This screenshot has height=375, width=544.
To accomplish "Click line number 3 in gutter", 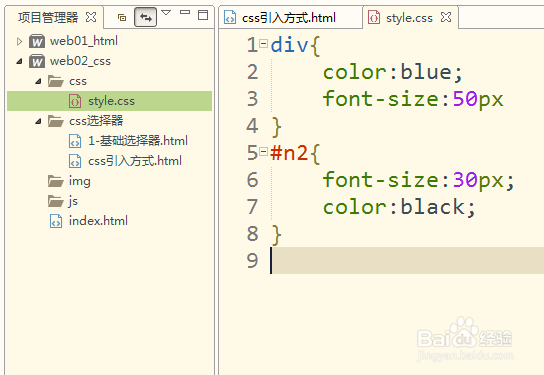I will tap(253, 99).
